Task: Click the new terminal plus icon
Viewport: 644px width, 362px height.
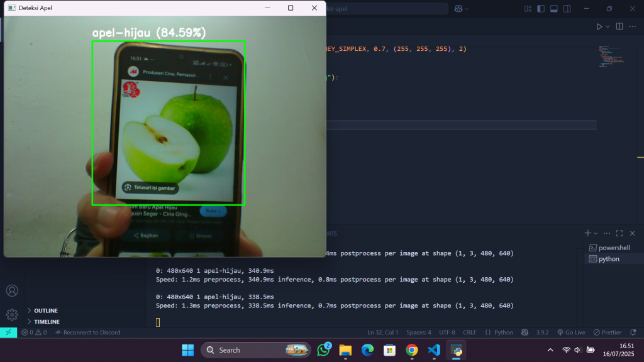Action: [587, 233]
